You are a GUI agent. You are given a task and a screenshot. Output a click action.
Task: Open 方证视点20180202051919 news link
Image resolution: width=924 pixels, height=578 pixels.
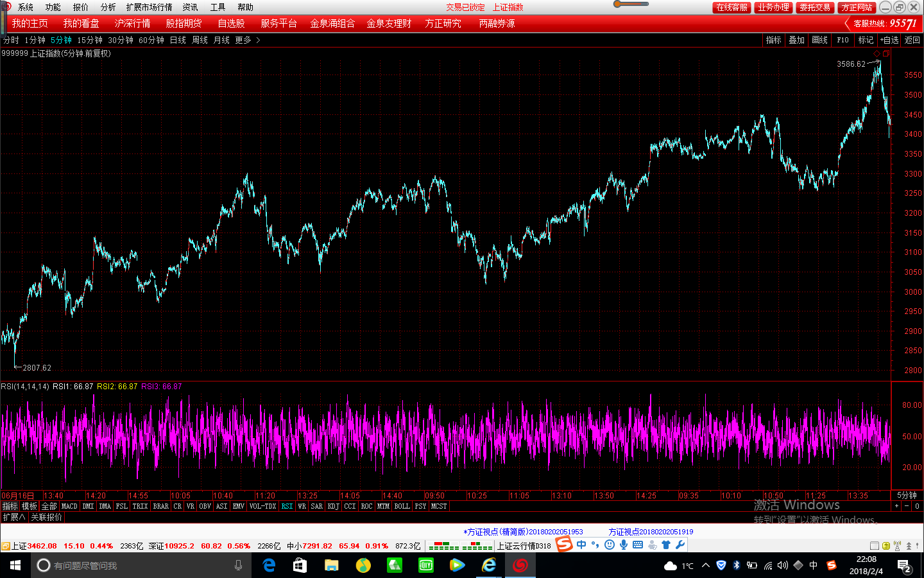click(x=651, y=532)
